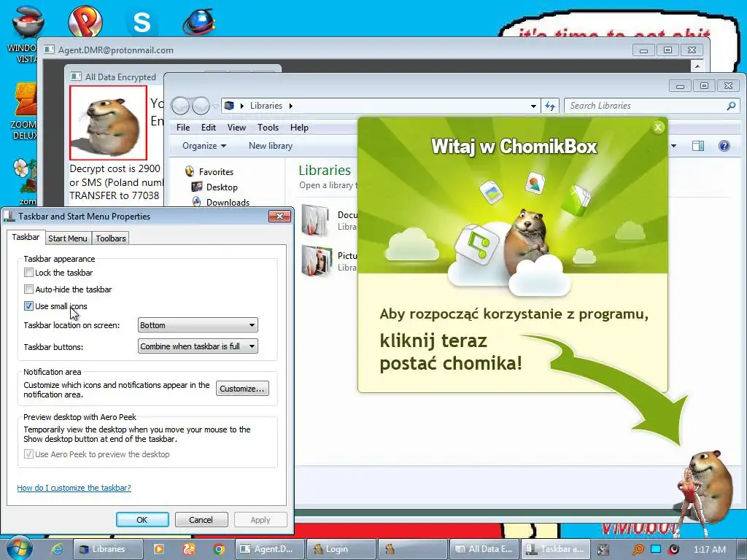This screenshot has width=747, height=560.
Task: Open Explorer help question-mark icon
Action: tap(724, 146)
